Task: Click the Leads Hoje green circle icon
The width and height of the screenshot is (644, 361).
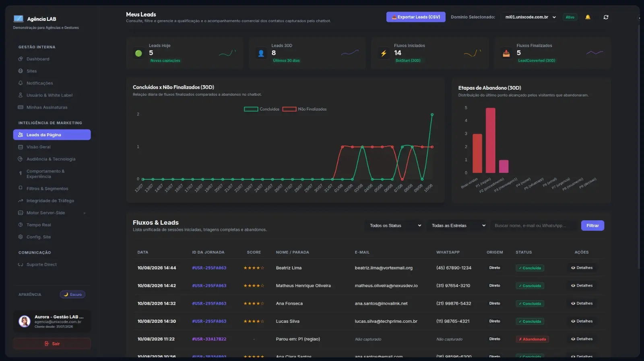Action: [x=139, y=53]
